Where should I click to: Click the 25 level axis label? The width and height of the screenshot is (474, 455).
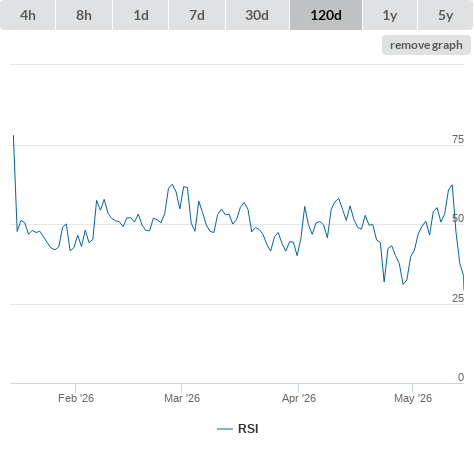(458, 298)
